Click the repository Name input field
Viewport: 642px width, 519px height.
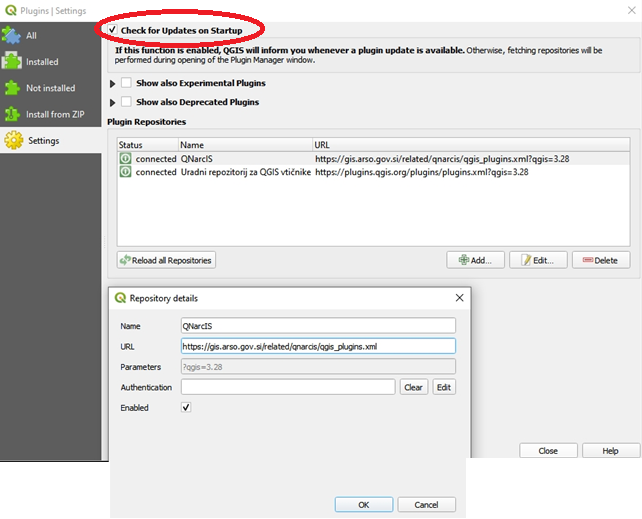pos(318,326)
